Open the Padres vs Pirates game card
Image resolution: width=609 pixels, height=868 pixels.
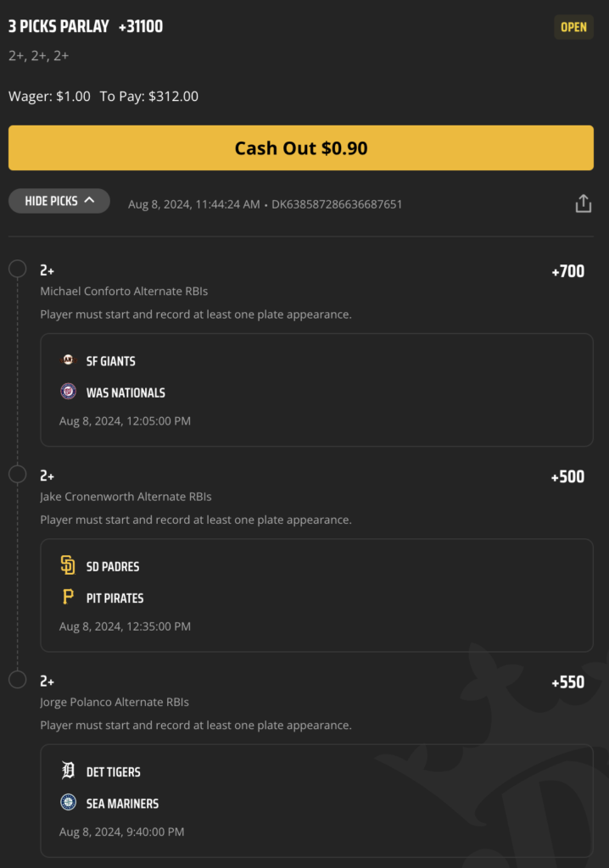click(x=317, y=595)
